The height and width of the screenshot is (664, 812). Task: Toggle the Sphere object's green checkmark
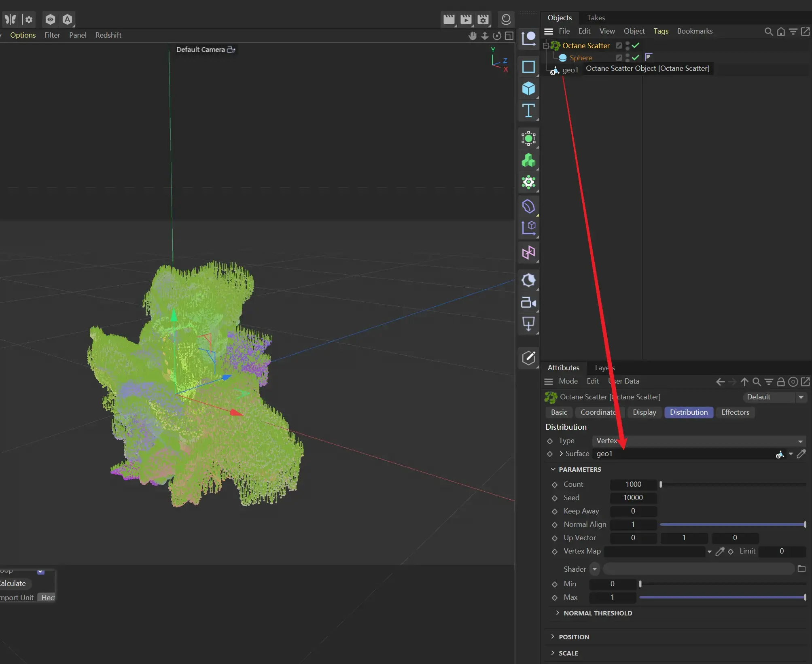(x=636, y=57)
